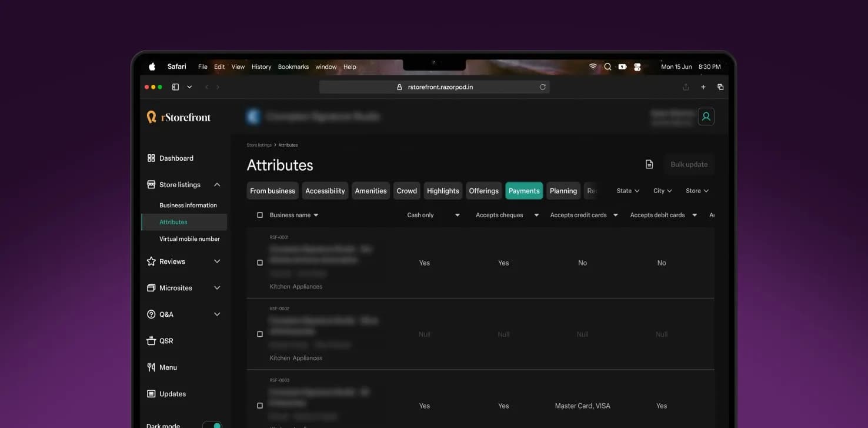The width and height of the screenshot is (868, 428).
Task: Open the Apple menu
Action: 152,67
